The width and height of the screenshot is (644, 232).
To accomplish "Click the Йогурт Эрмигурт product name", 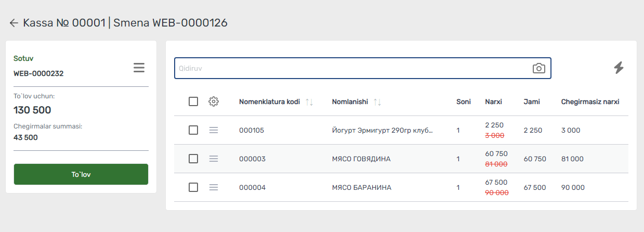I will (x=383, y=130).
